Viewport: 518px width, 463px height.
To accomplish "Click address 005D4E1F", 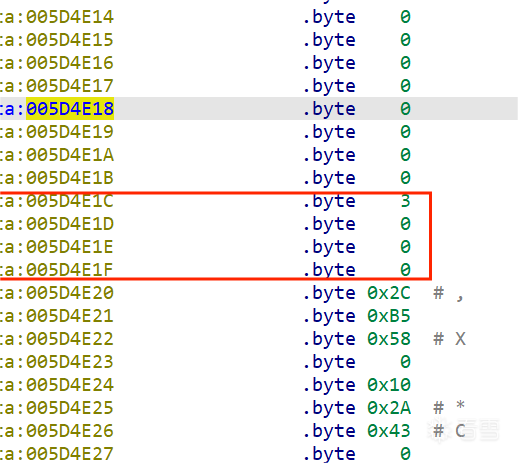I will (x=70, y=270).
